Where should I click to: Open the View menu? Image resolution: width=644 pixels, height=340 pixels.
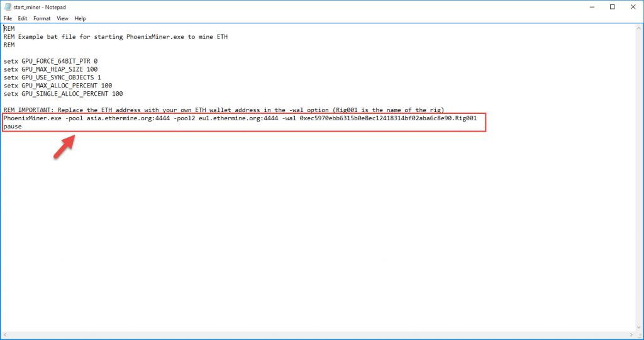pos(62,18)
